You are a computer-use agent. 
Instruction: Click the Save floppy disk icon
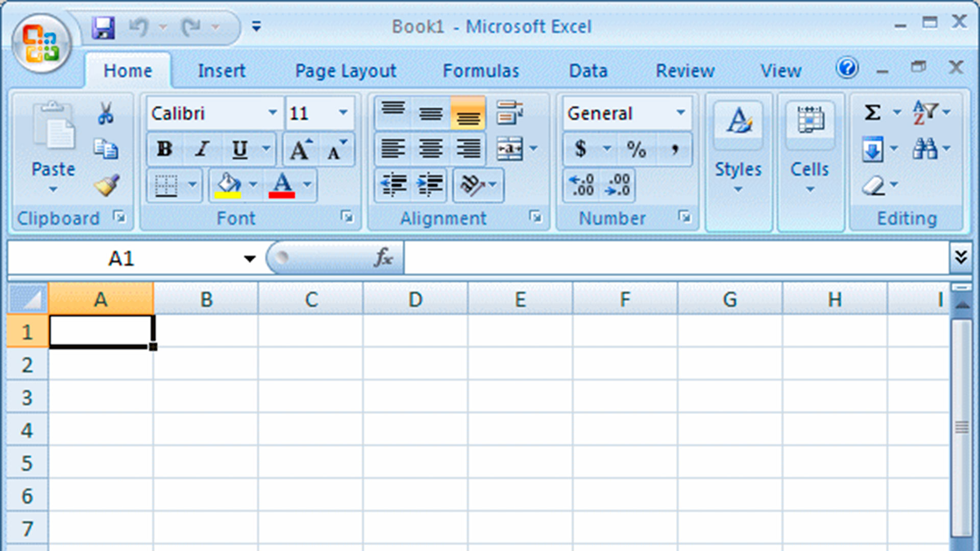(103, 27)
